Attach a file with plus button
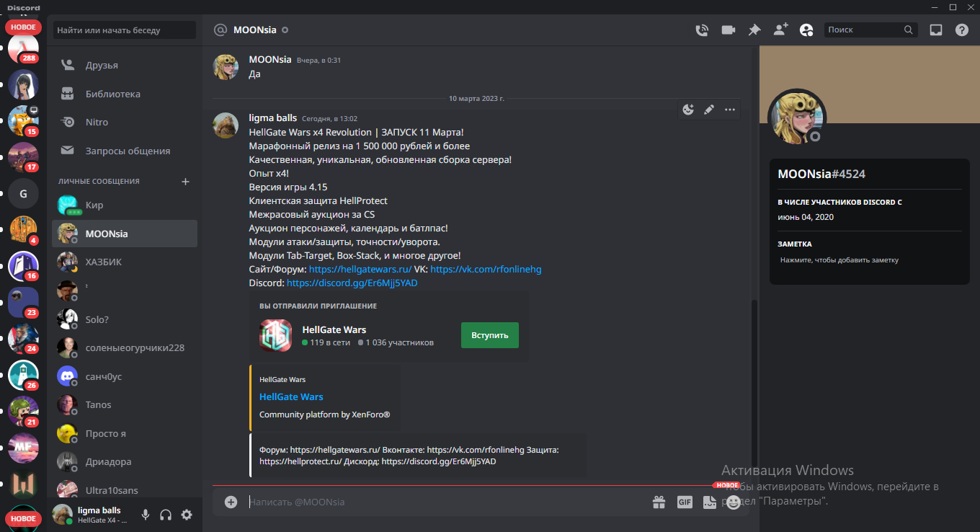 click(231, 502)
